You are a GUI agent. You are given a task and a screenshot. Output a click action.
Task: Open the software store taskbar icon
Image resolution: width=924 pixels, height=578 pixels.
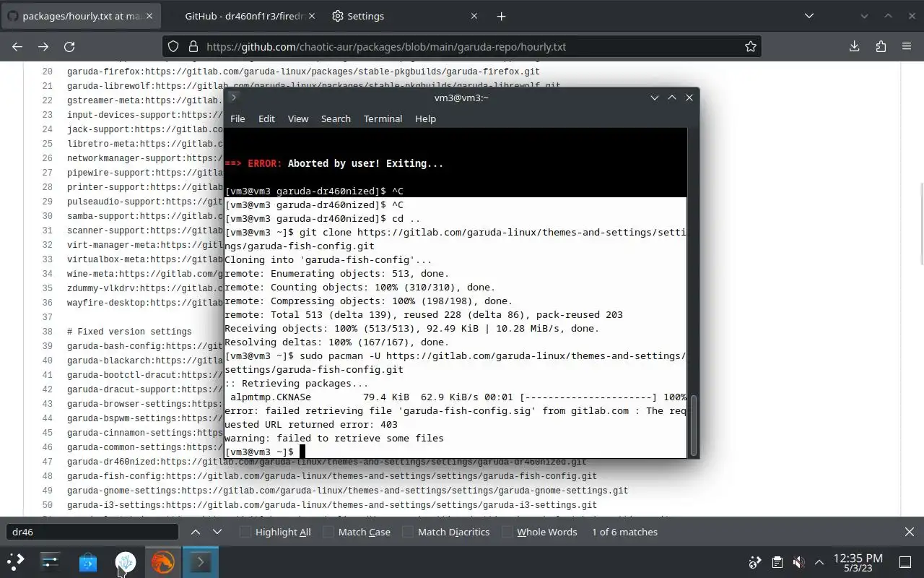pos(88,561)
